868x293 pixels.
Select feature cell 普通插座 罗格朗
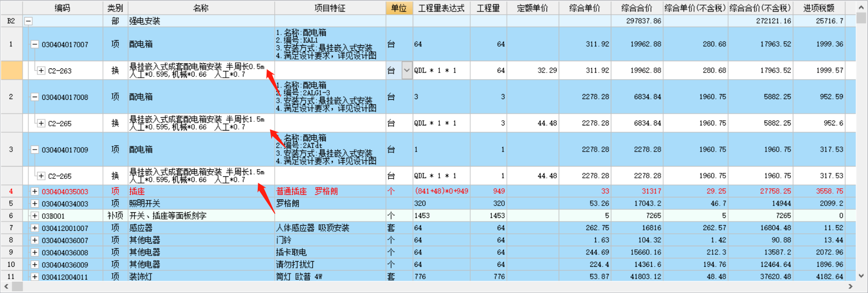click(x=330, y=191)
